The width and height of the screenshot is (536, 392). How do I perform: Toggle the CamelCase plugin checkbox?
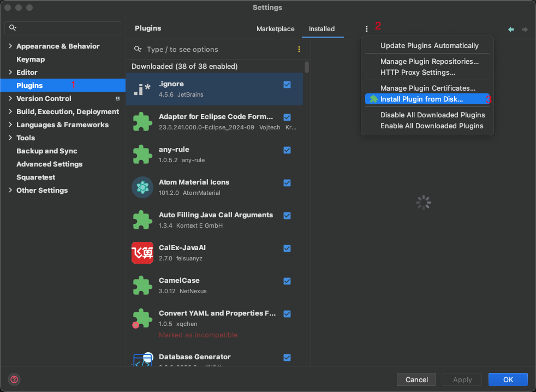(x=287, y=281)
